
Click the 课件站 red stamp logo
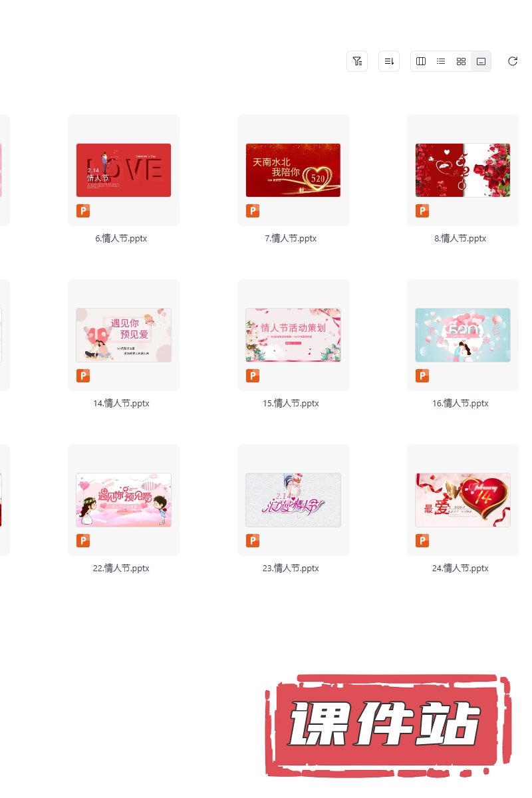(x=388, y=726)
